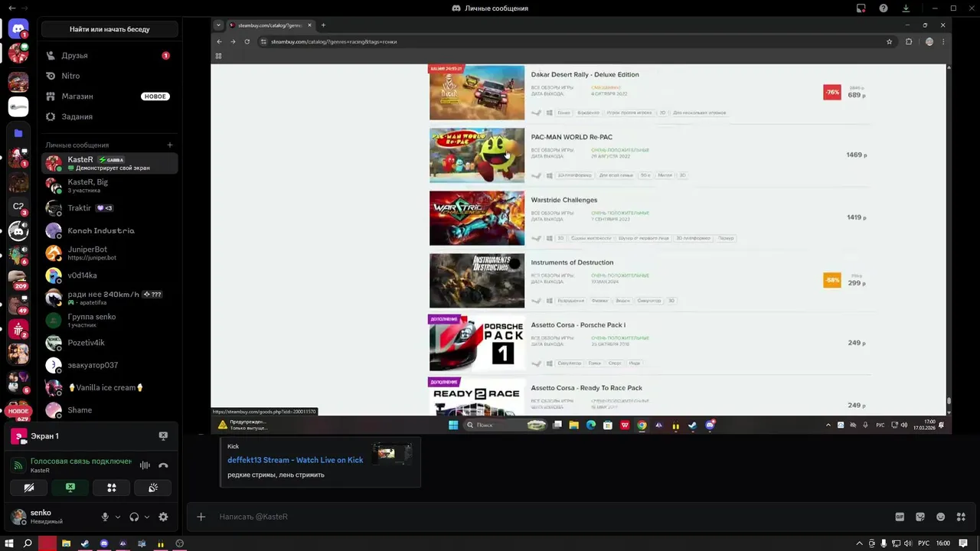Screen dimensions: 980x551
Task: Open the Vanilla ice cream conversation
Action: [x=109, y=387]
